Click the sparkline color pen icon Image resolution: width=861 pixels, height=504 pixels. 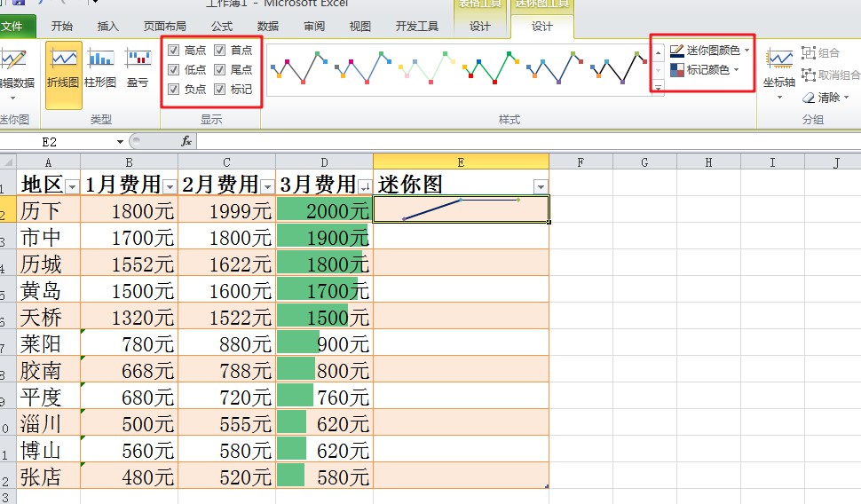pyautogui.click(x=676, y=51)
